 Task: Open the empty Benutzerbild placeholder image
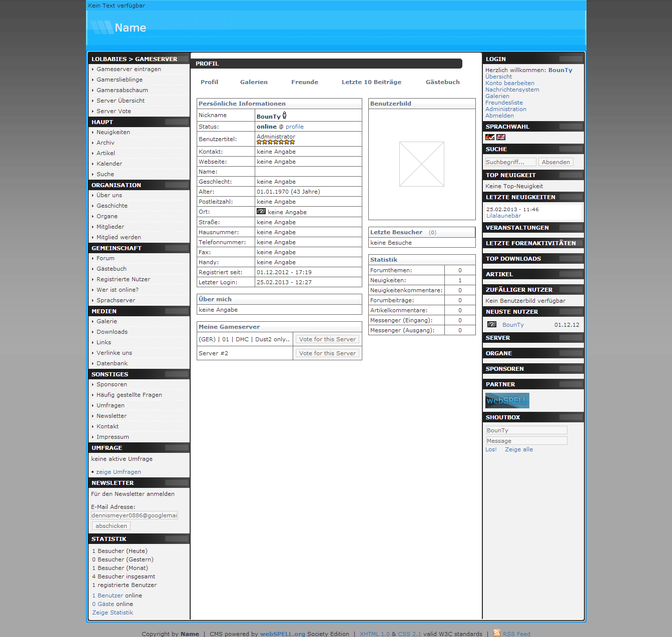tap(422, 164)
